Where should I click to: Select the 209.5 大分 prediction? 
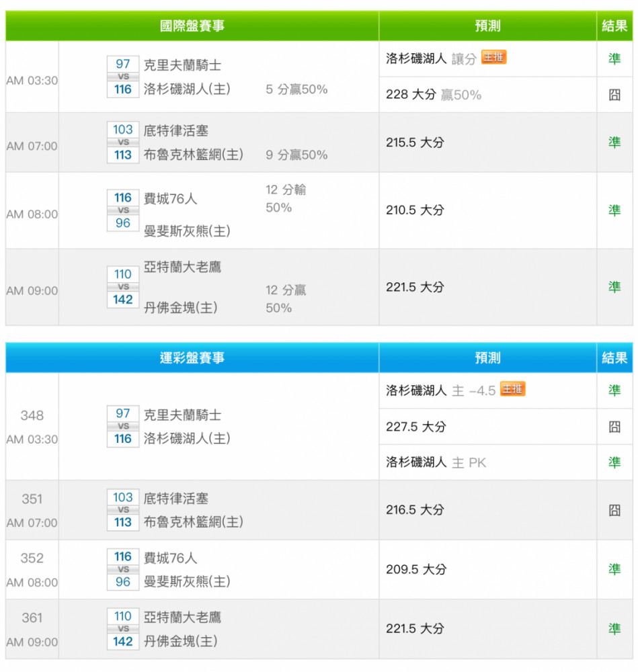(x=416, y=569)
